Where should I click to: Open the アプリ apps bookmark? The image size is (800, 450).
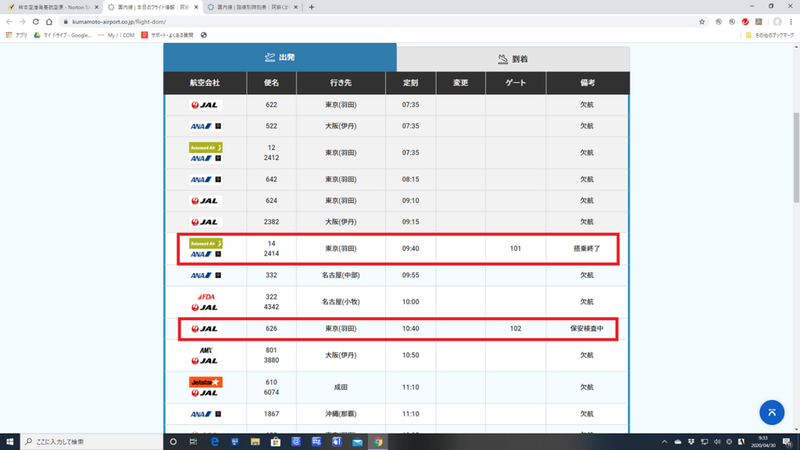coord(16,35)
